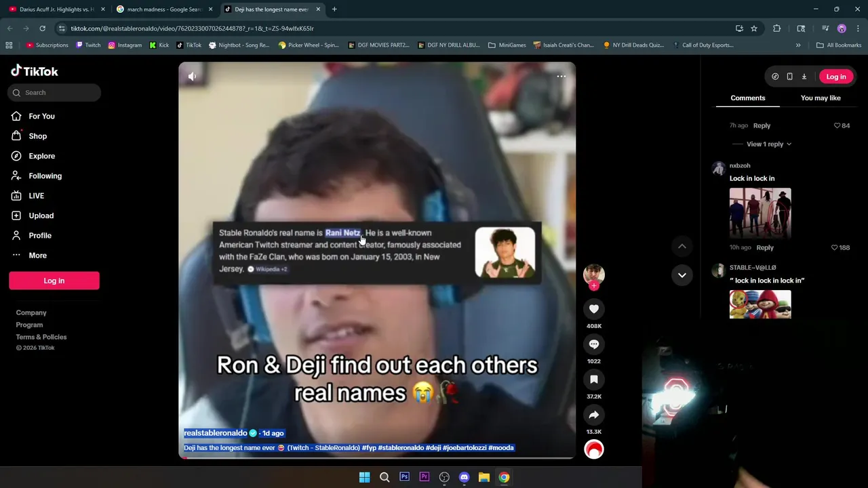Click the download desktop app icon
The height and width of the screenshot is (488, 868).
click(x=804, y=77)
